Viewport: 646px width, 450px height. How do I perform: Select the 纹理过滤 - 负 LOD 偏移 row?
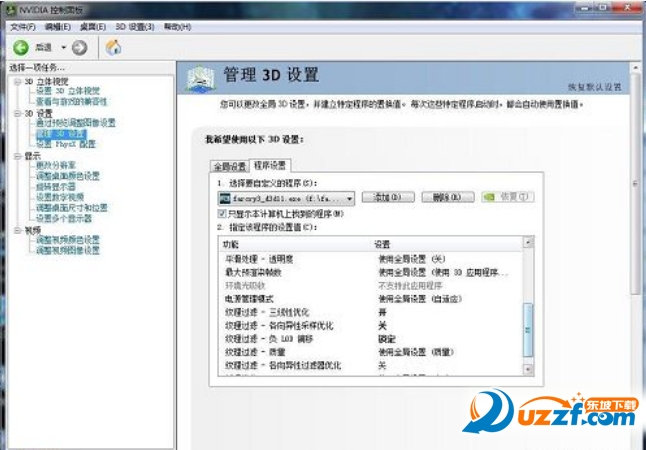371,339
